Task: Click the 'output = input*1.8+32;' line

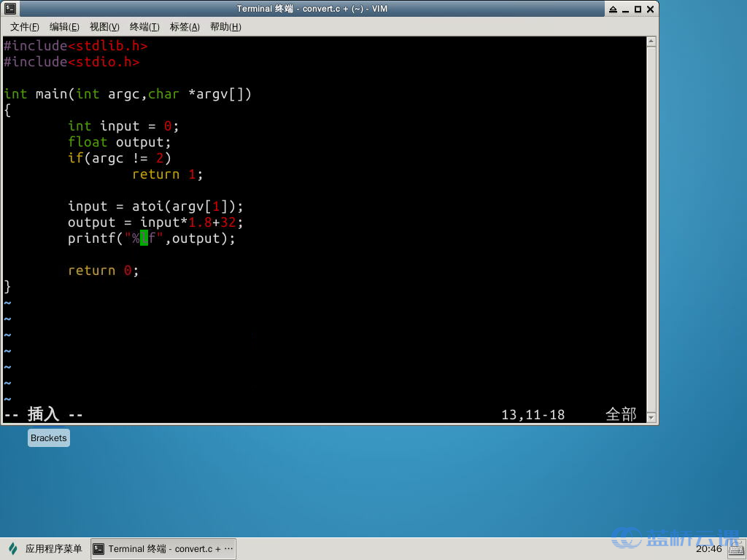Action: point(155,222)
